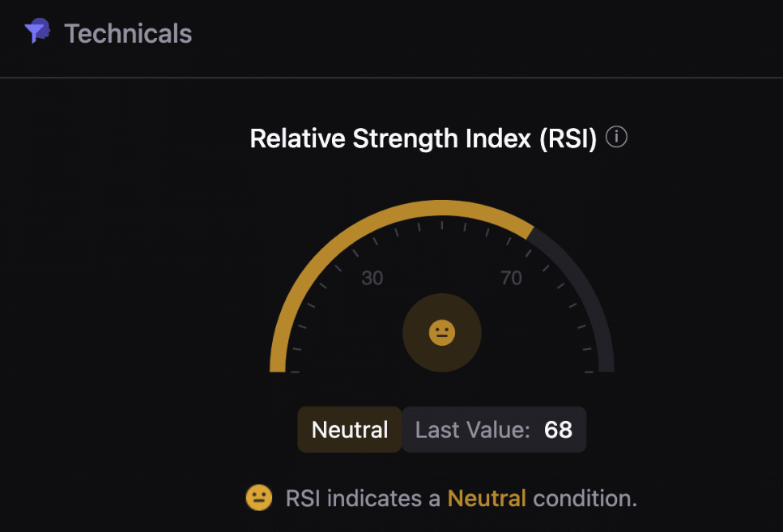The image size is (783, 532).
Task: Click the 70 label on the gauge
Action: 512,278
